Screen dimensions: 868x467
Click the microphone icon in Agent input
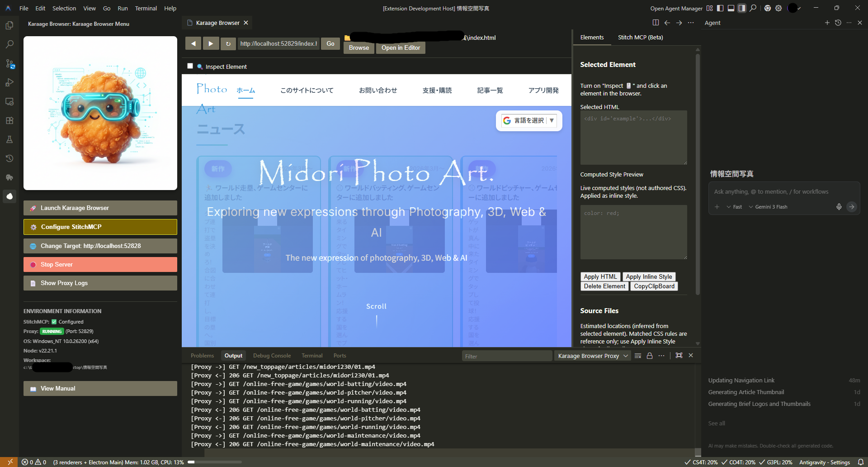(839, 207)
